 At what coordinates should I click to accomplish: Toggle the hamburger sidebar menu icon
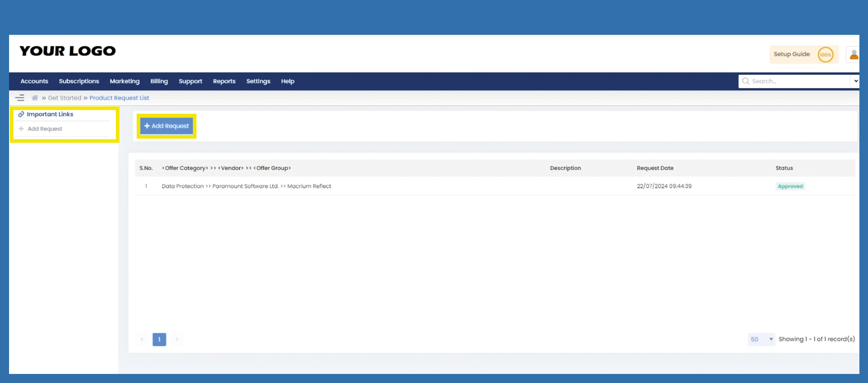pyautogui.click(x=20, y=98)
